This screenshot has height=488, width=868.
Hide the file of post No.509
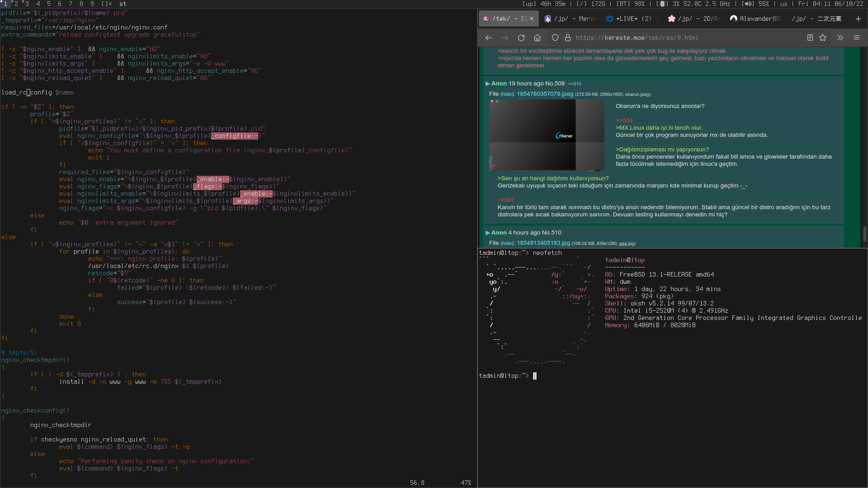click(x=507, y=94)
